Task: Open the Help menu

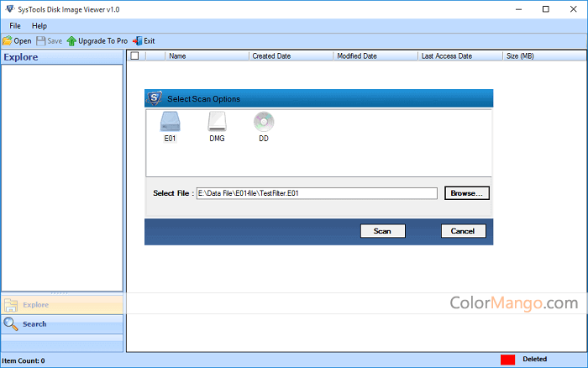Action: click(x=39, y=26)
